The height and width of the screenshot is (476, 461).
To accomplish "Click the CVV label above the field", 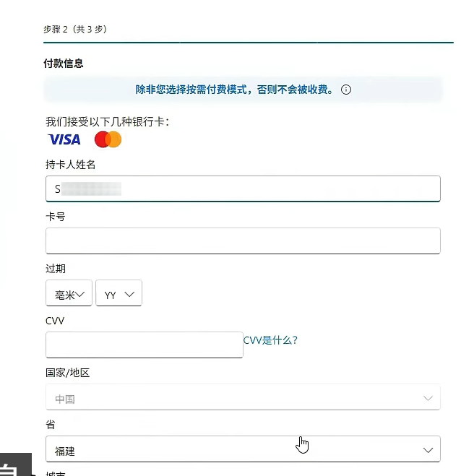I will coord(55,320).
